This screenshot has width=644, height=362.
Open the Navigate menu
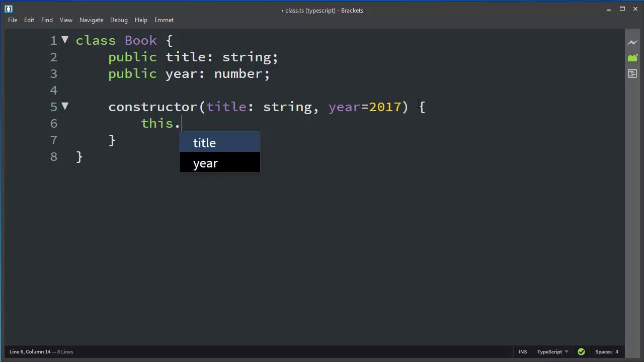coord(91,20)
